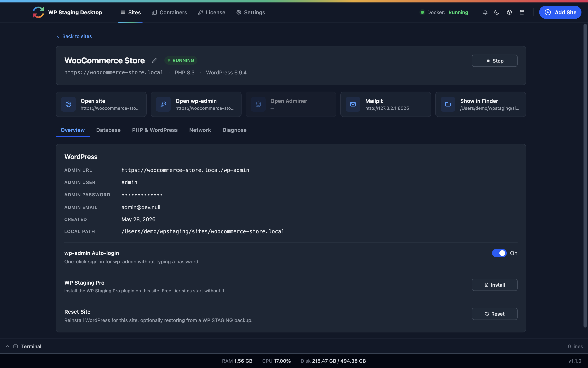The image size is (588, 368).
Task: Click the version label v1.1.0
Action: (575, 361)
